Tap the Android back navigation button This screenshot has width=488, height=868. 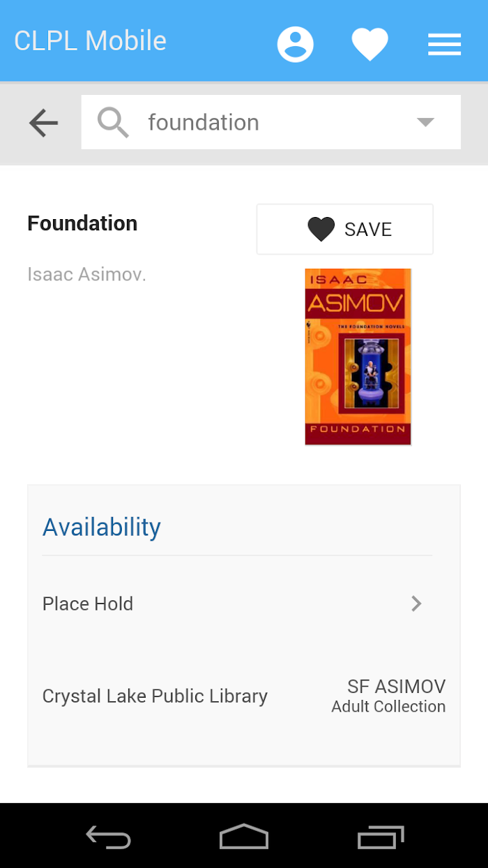108,837
